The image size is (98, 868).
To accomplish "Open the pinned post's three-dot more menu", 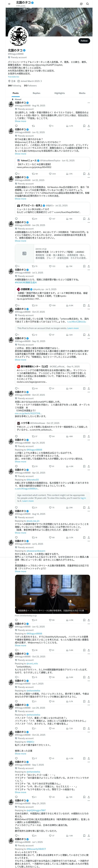I will pyautogui.click(x=89, y=103).
